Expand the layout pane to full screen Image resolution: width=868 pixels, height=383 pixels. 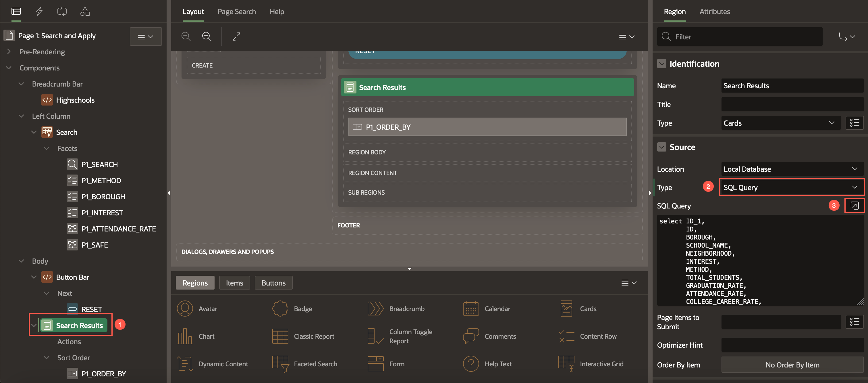[236, 37]
